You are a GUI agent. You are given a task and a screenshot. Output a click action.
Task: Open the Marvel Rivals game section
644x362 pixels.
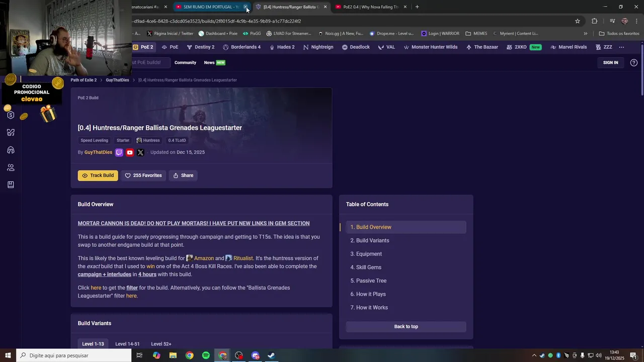(x=569, y=47)
